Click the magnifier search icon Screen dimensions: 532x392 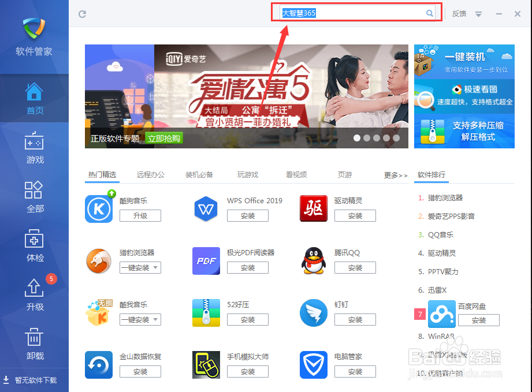tap(430, 13)
